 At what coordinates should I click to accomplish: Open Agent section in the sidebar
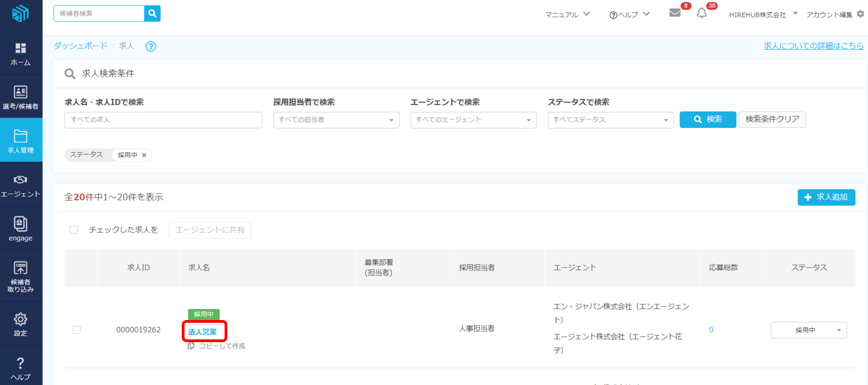coord(21,185)
